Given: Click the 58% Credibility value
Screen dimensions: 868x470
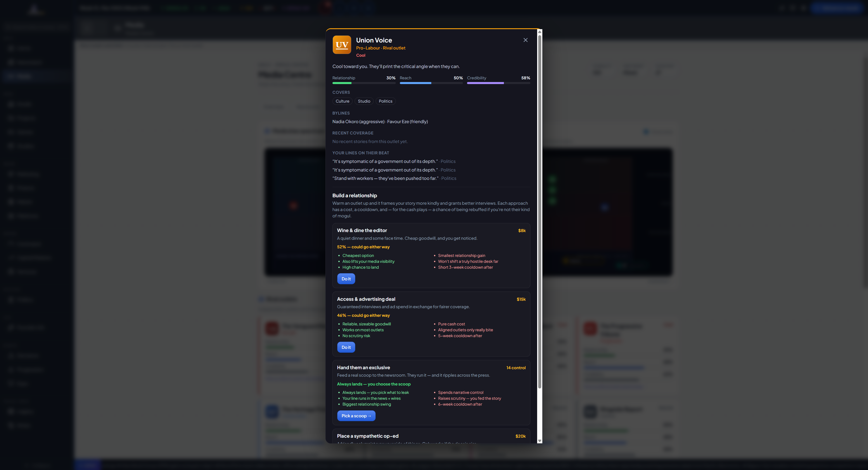Looking at the screenshot, I should pyautogui.click(x=525, y=78).
